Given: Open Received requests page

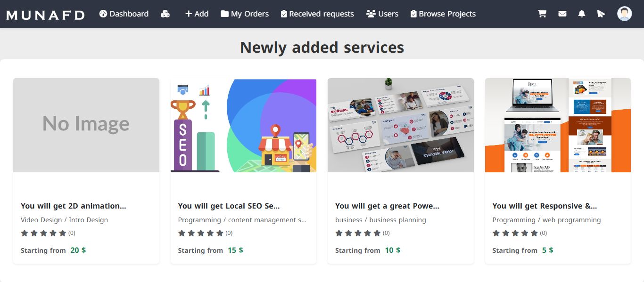Looking at the screenshot, I should (x=317, y=14).
